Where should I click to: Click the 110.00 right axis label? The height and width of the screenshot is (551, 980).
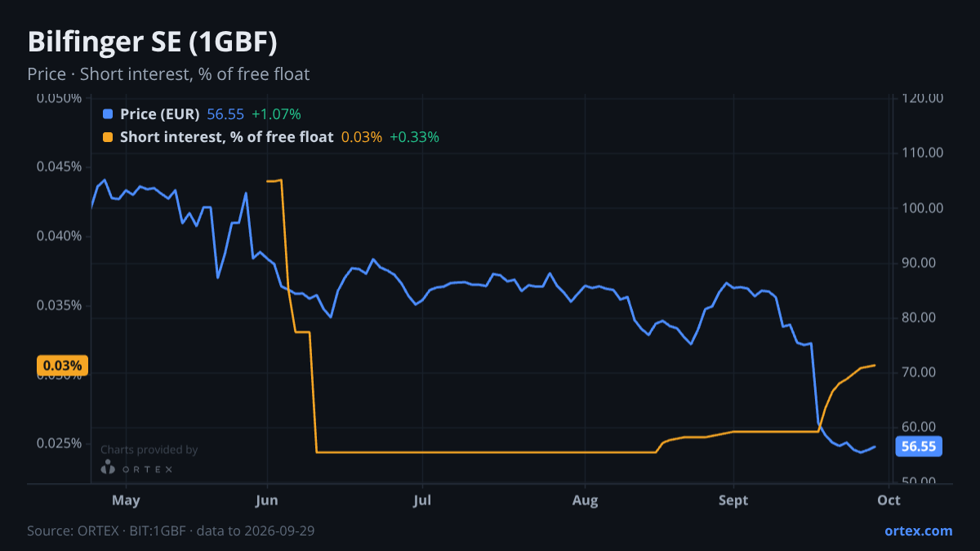(923, 153)
